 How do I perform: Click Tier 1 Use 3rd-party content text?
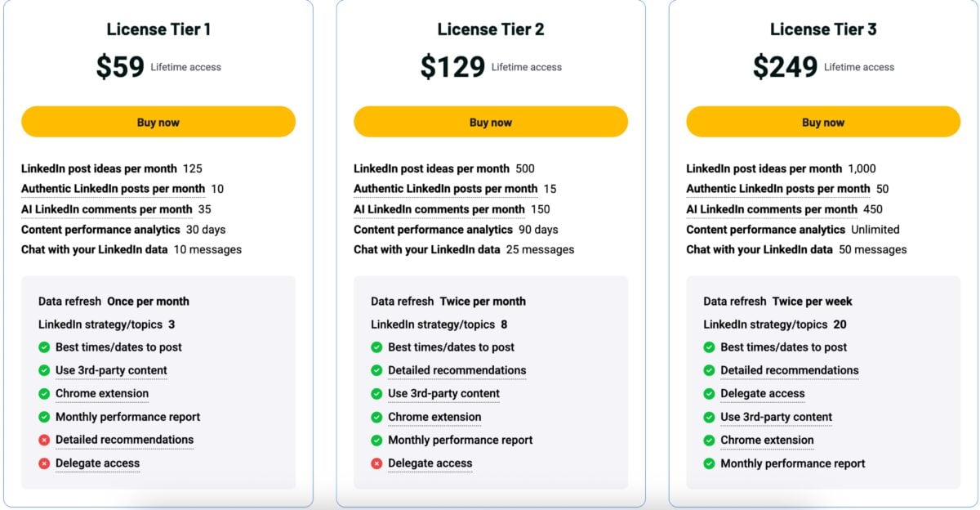(111, 370)
